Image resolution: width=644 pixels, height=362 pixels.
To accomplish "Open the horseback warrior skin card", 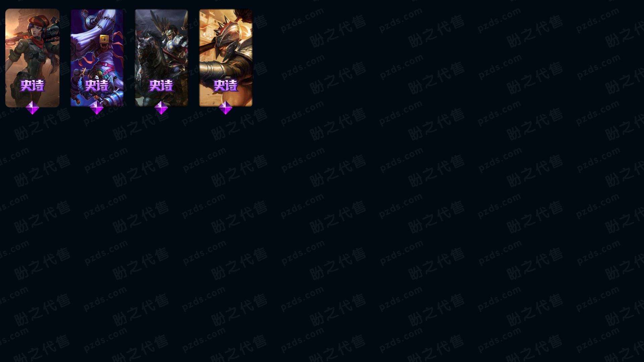I will [x=161, y=58].
